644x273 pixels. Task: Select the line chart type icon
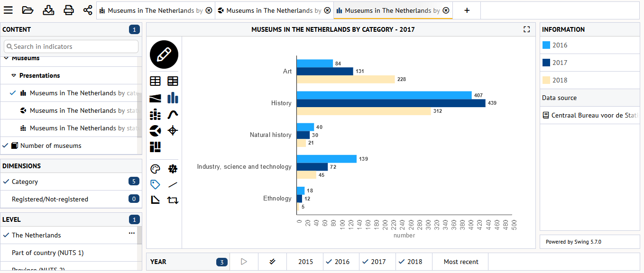click(x=173, y=114)
